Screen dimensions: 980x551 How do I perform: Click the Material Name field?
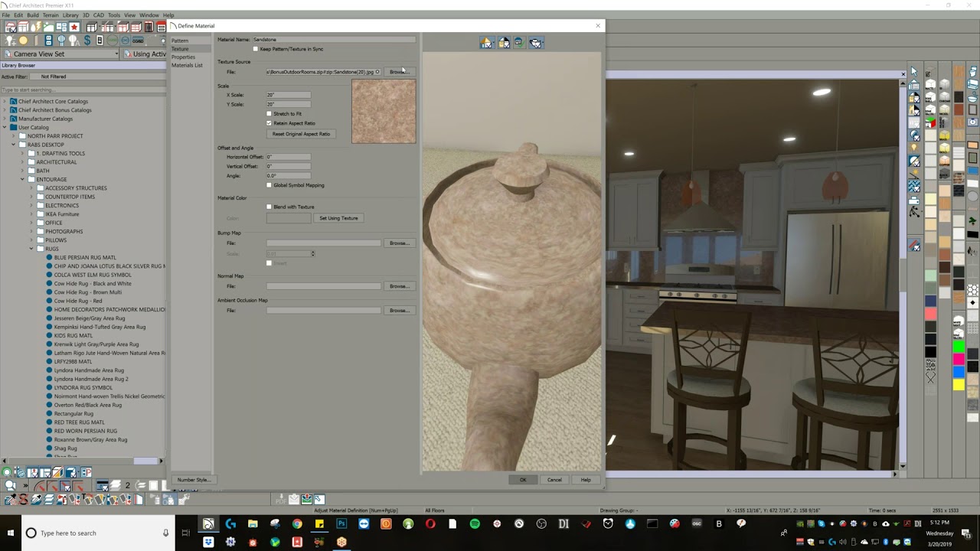(x=334, y=40)
